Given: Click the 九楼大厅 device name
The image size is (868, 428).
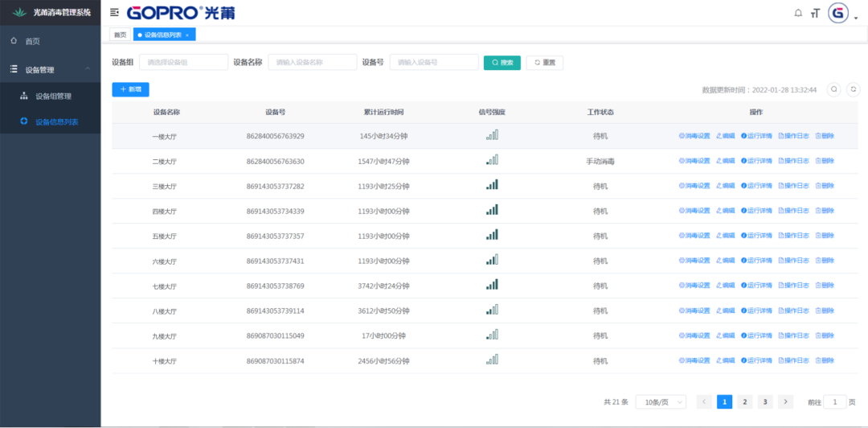Looking at the screenshot, I should 165,336.
